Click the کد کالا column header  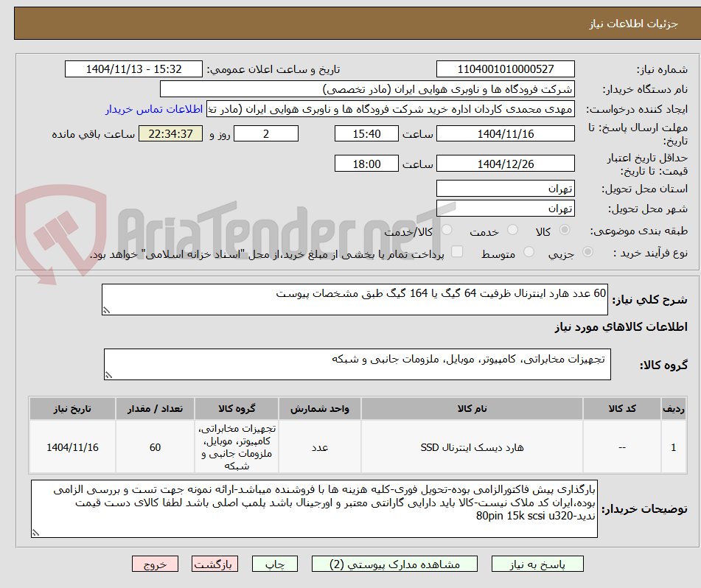622,408
